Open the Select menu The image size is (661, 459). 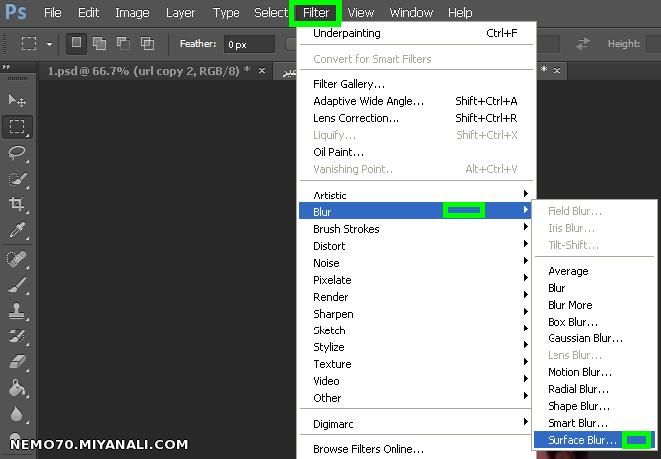tap(271, 13)
